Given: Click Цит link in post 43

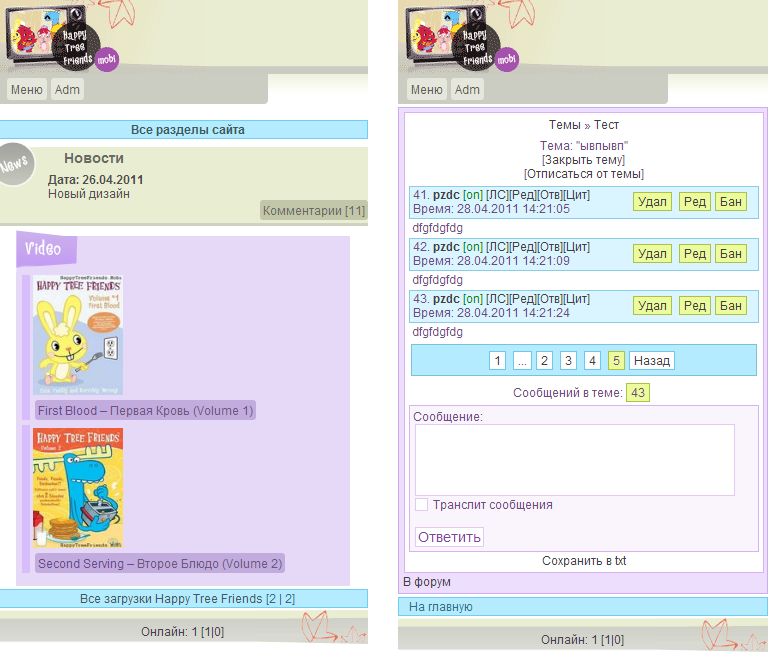Looking at the screenshot, I should pyautogui.click(x=577, y=299).
